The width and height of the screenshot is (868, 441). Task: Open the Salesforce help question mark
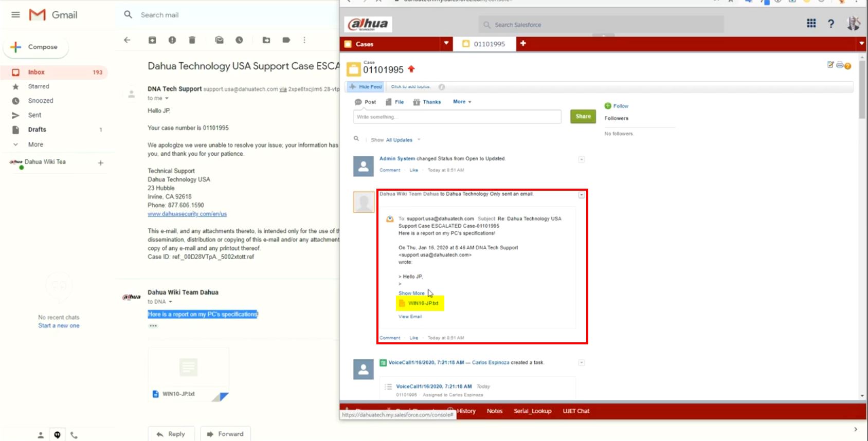[831, 24]
